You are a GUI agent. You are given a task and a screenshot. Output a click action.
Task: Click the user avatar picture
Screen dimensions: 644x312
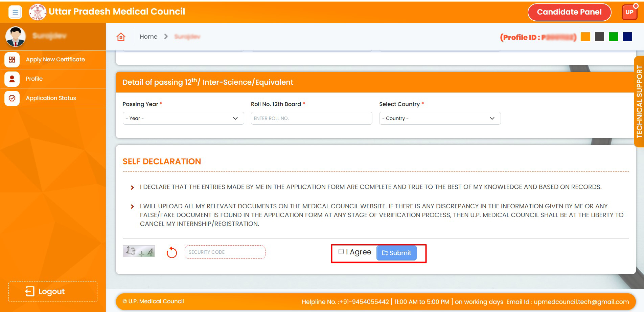[16, 37]
